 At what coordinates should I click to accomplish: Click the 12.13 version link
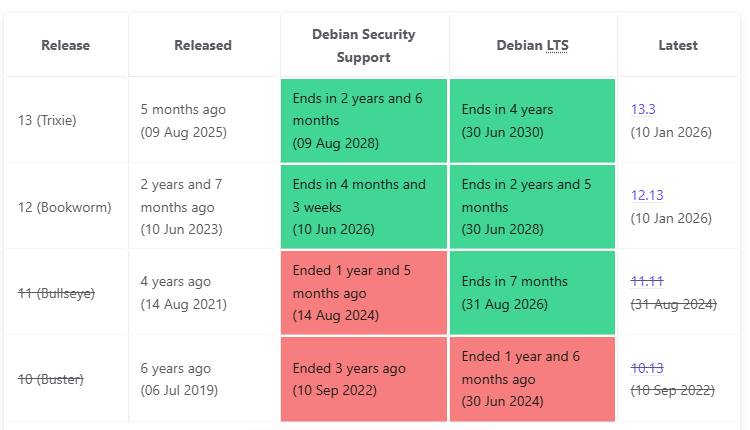pyautogui.click(x=646, y=195)
